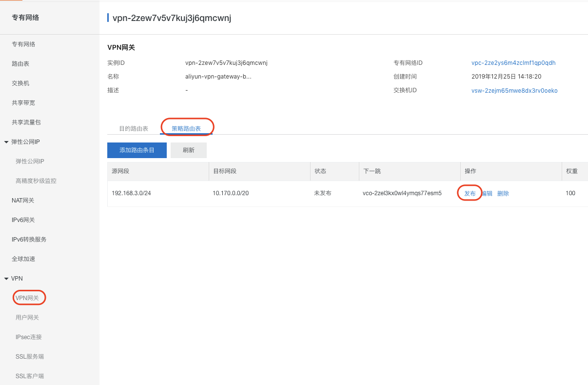Image resolution: width=588 pixels, height=385 pixels.
Task: Open SSL服务端 sidebar item
Action: click(x=30, y=357)
